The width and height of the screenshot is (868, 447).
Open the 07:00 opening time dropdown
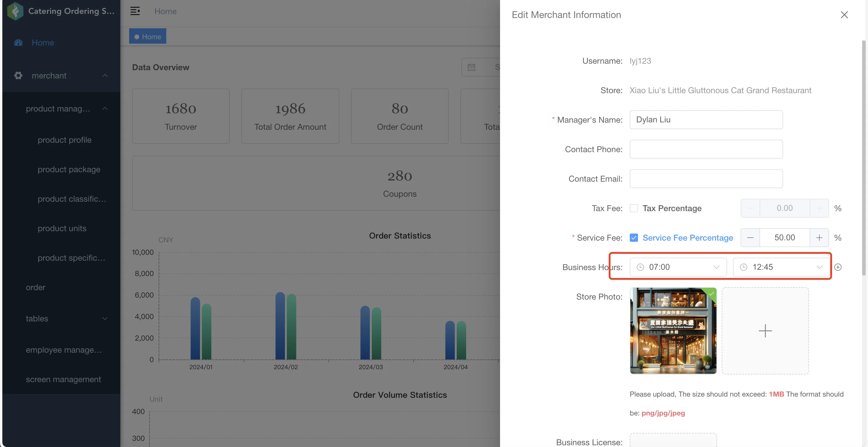tap(678, 267)
